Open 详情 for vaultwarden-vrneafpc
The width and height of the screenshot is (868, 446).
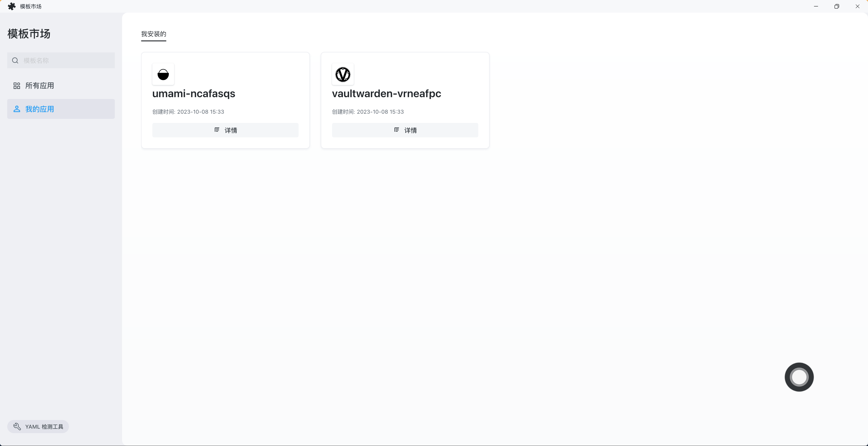[405, 130]
